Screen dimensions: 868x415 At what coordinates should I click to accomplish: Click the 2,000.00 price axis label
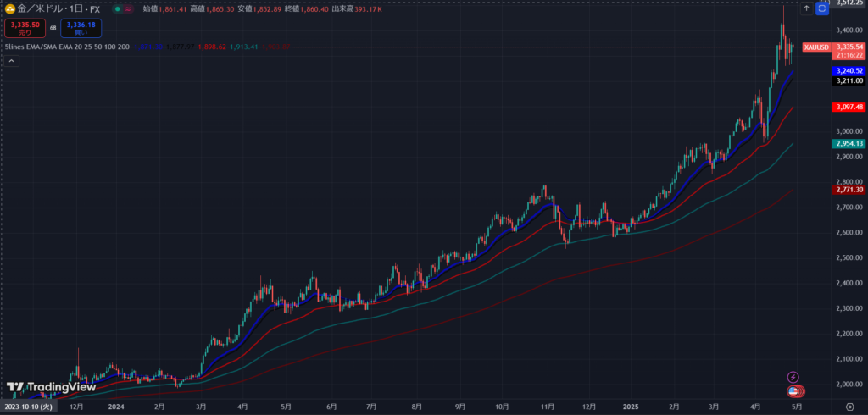coord(849,384)
